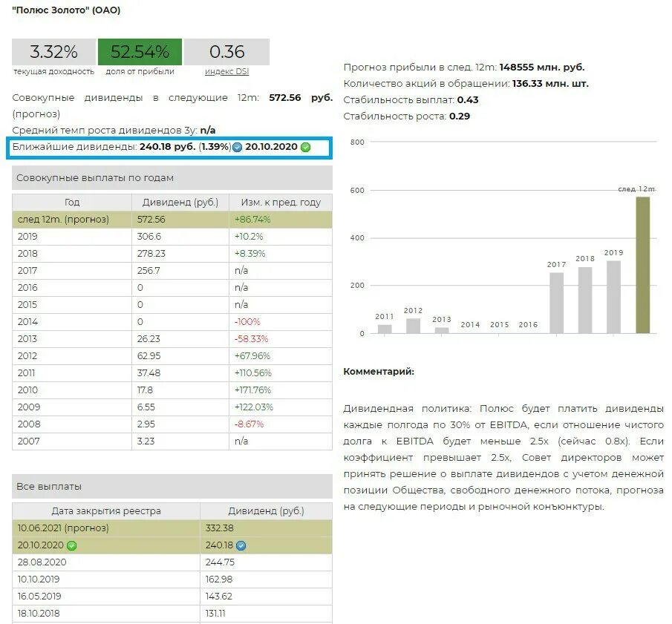Click the shares outstanding '136.33 млн. шт.'
Screen dimensions: 672x624
coord(550,84)
